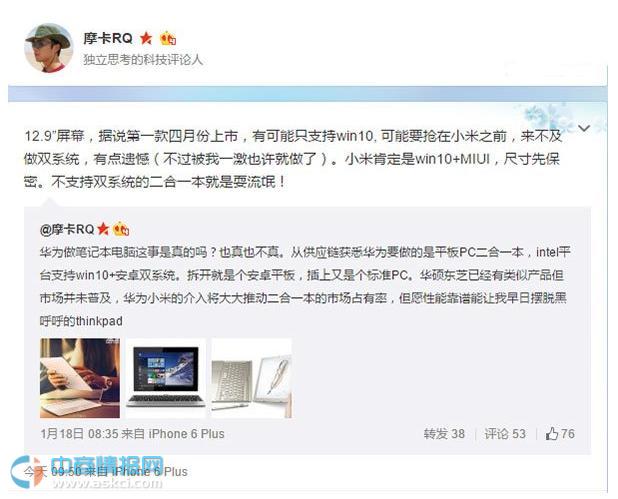Click the orange membership badge in the header

pyautogui.click(x=168, y=38)
